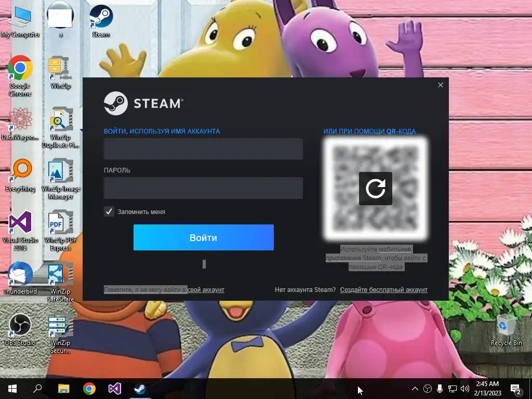Select the OBS Studio desktop shortcut
Screen dimensions: 532x399
[20, 330]
